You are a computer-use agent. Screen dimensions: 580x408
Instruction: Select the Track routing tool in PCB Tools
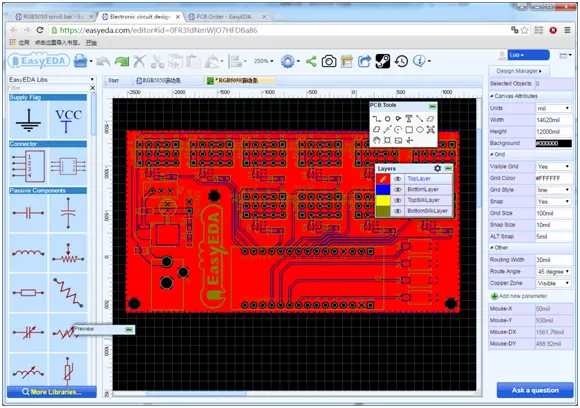point(377,119)
